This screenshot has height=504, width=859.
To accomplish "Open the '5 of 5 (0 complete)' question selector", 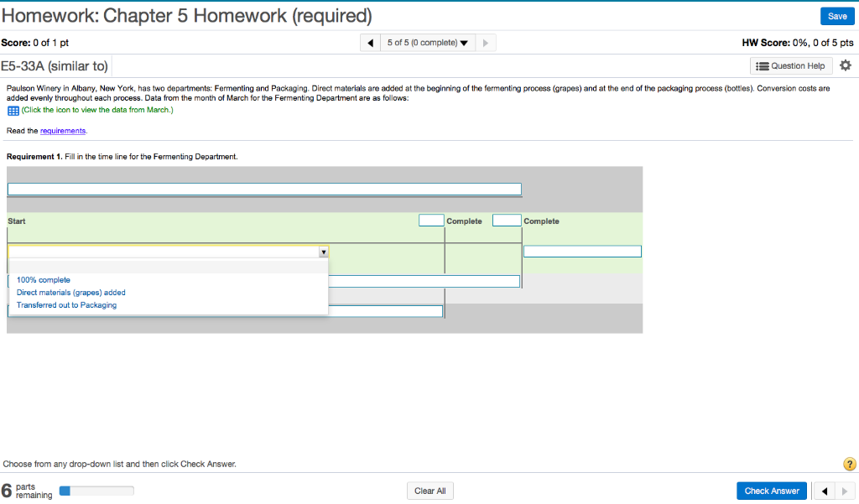I will (x=427, y=43).
